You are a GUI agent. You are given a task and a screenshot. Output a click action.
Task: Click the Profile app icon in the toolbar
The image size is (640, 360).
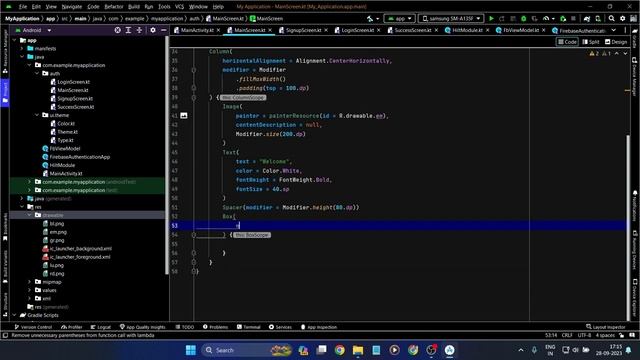click(546, 18)
